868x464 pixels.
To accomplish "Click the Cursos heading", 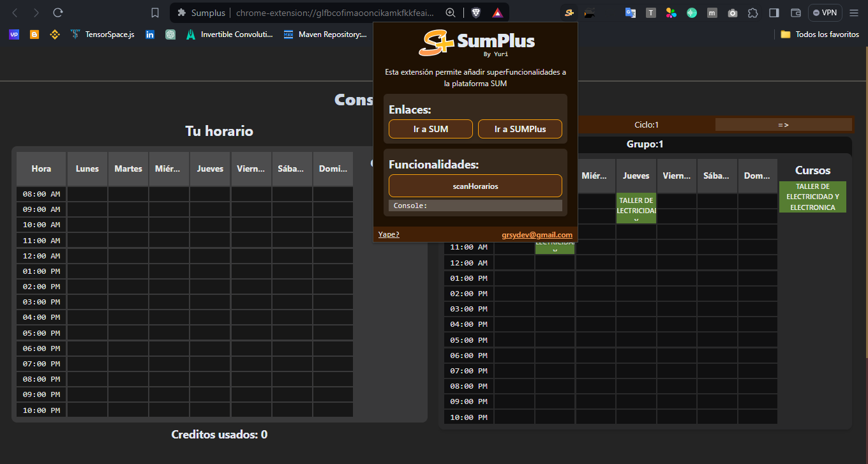I will pyautogui.click(x=812, y=170).
